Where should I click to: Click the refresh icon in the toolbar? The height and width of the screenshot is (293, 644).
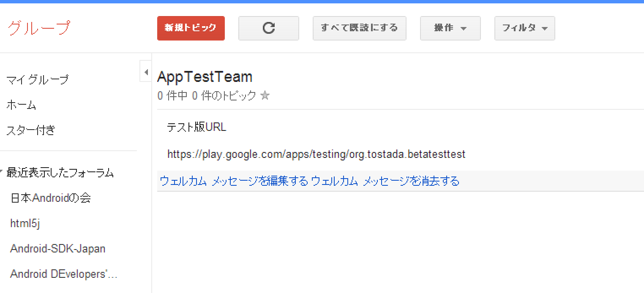tap(268, 28)
